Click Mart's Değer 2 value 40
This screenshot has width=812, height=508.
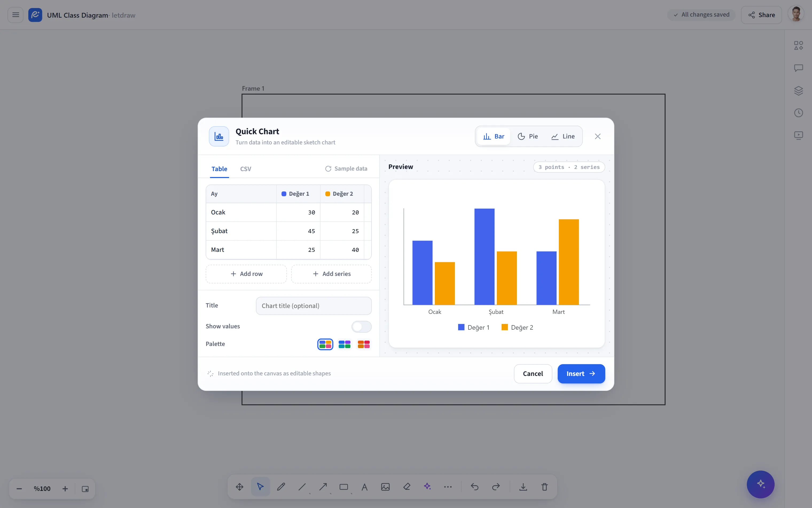(x=342, y=250)
